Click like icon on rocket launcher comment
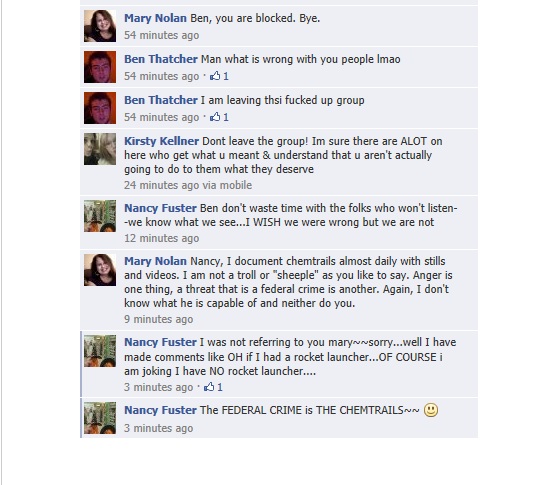This screenshot has height=485, width=533. point(209,386)
